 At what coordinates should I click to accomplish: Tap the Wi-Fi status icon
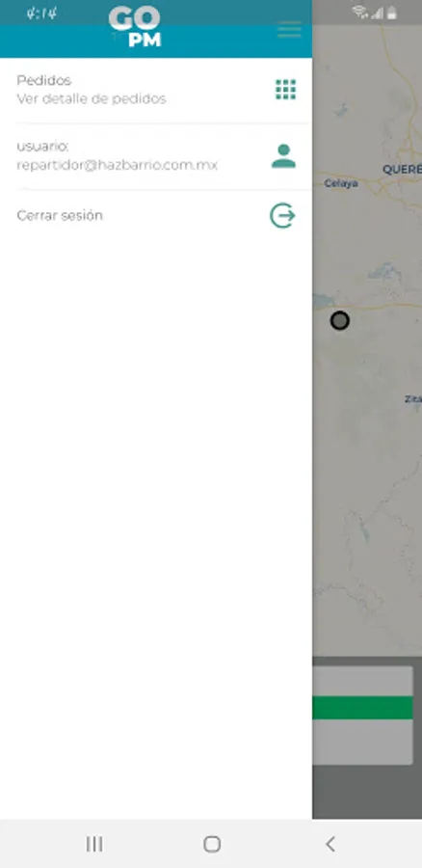coord(360,13)
